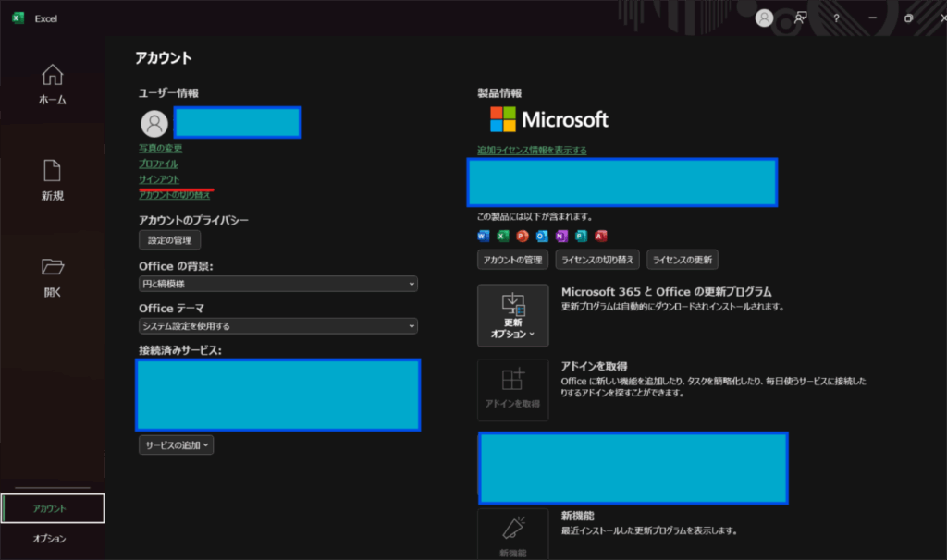
Task: Select 新規 in the left sidebar
Action: (53, 180)
